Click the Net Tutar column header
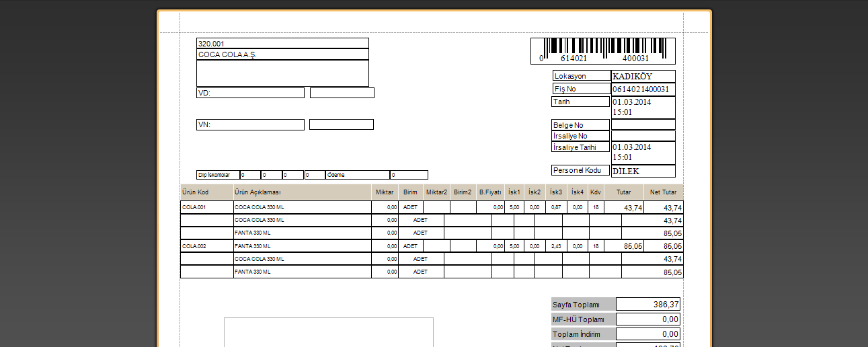The width and height of the screenshot is (868, 347). pos(663,192)
